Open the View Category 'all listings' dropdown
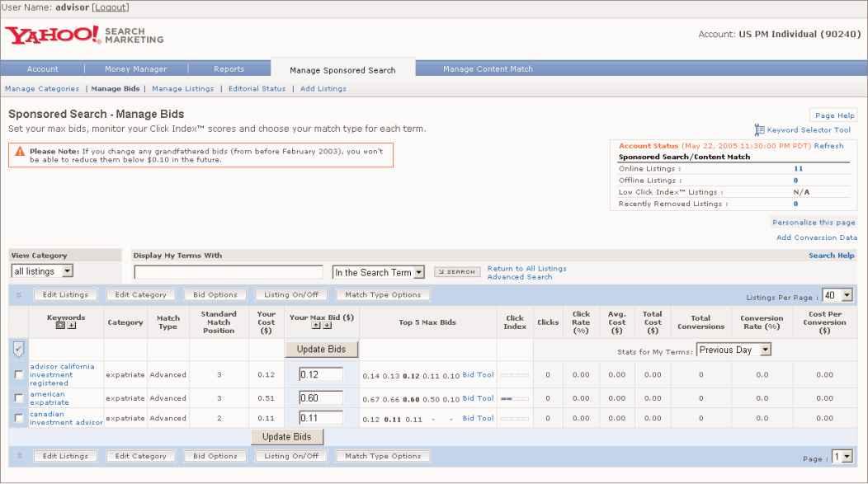 coord(42,271)
